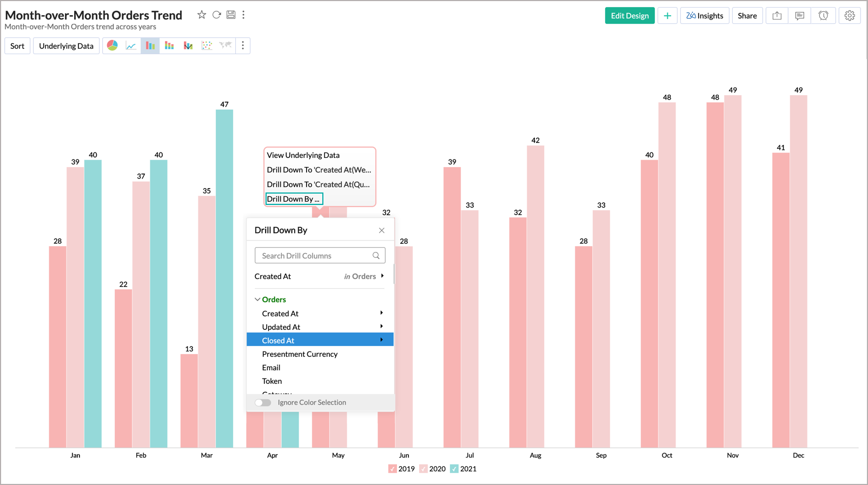Screen dimensions: 868x485
Task: Select the scatter plot chart icon
Action: coord(207,45)
